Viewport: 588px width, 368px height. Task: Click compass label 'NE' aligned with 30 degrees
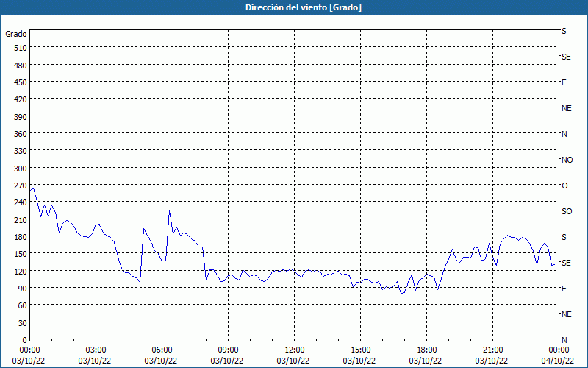pos(567,314)
